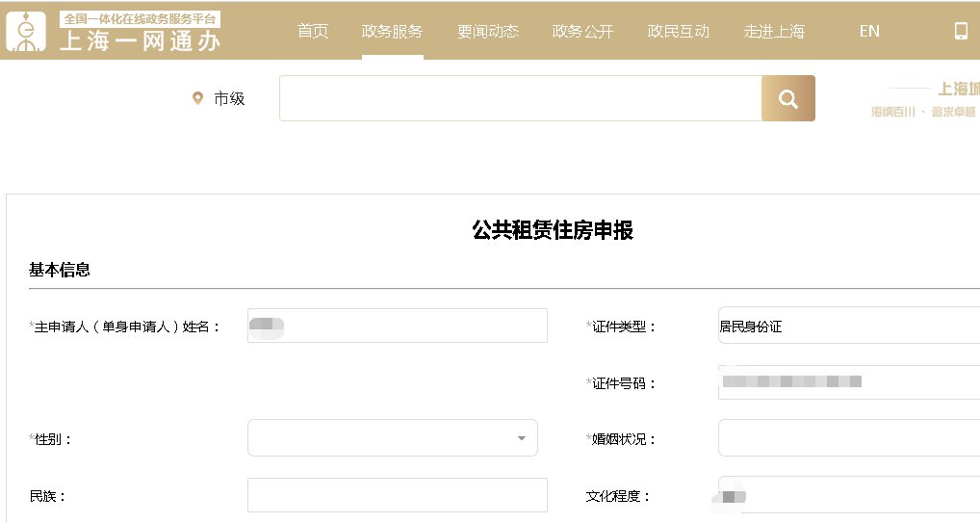Image resolution: width=980 pixels, height=523 pixels.
Task: Open the 证件类型 field showing 居民身份证
Action: [x=847, y=326]
